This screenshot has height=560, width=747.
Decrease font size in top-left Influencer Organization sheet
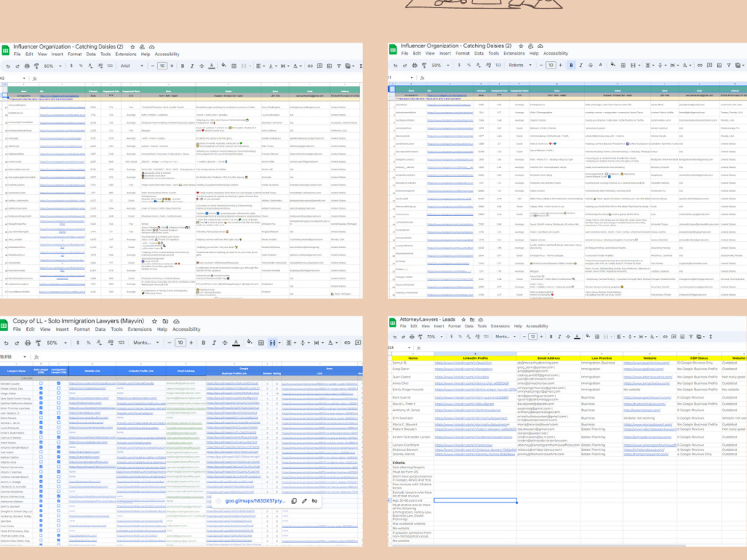click(152, 66)
